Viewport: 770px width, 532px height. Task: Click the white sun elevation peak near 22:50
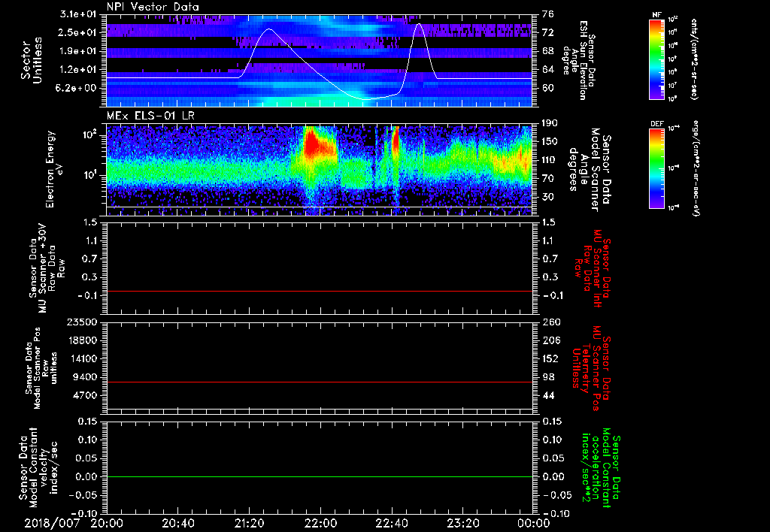click(x=418, y=24)
